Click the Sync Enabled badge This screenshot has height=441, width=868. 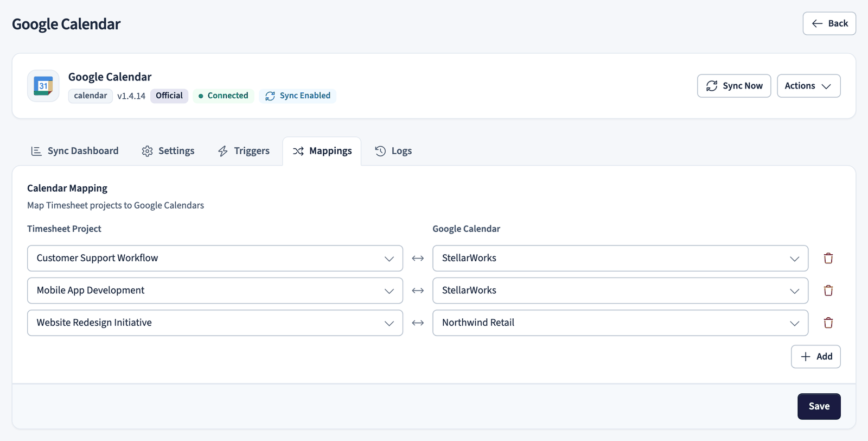click(297, 96)
